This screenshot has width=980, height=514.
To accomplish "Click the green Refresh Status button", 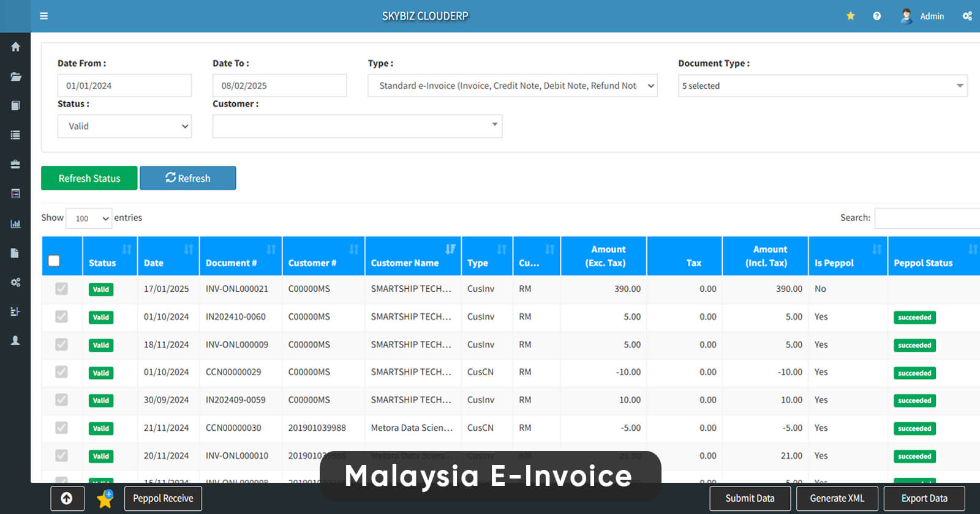I will pos(89,178).
